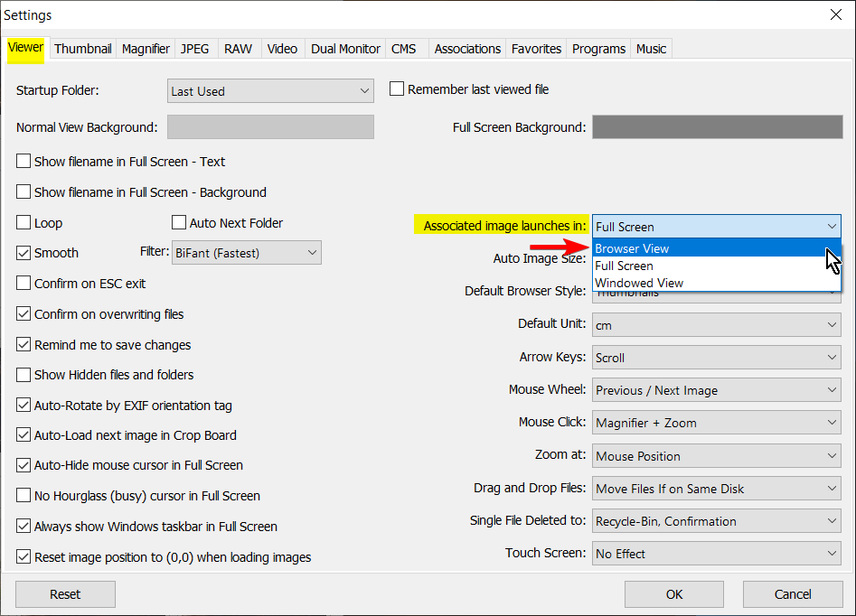Select Browser View in the dropdown list
The width and height of the screenshot is (856, 616).
pos(716,248)
